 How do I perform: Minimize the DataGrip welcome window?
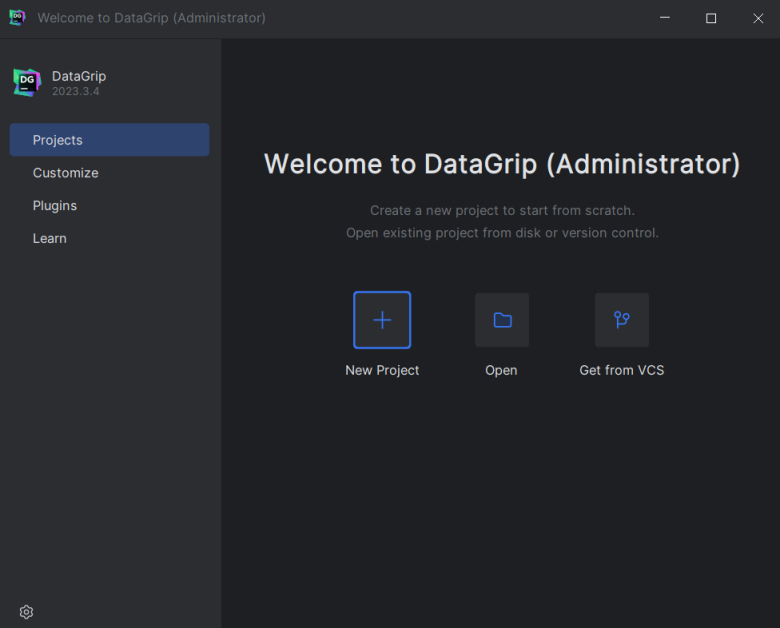point(664,18)
